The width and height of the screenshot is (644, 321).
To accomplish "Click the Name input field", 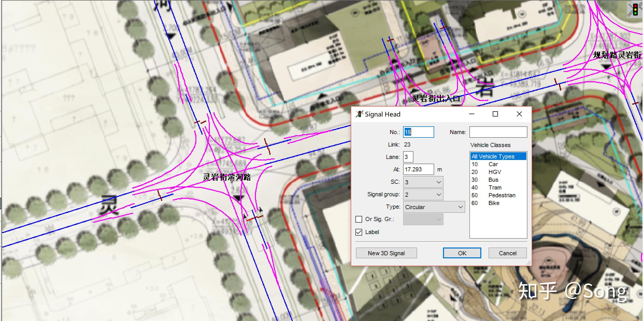I will click(x=498, y=132).
